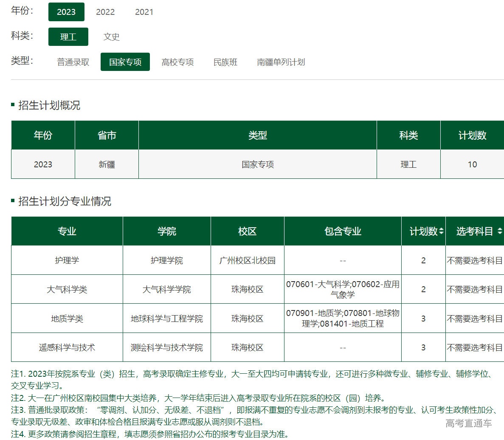Click the 大气科学类 major cell
Viewport: 504px width, 440px height.
[67, 289]
